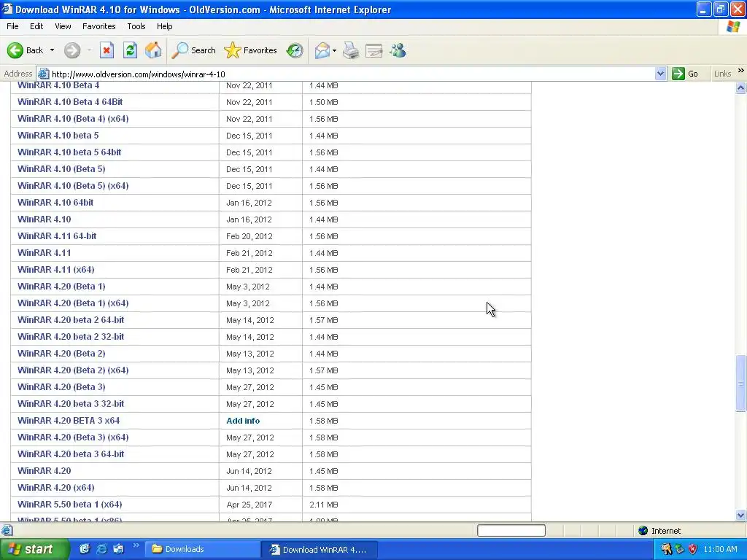Click the Mail envelope icon
The width and height of the screenshot is (747, 560).
pyautogui.click(x=322, y=50)
